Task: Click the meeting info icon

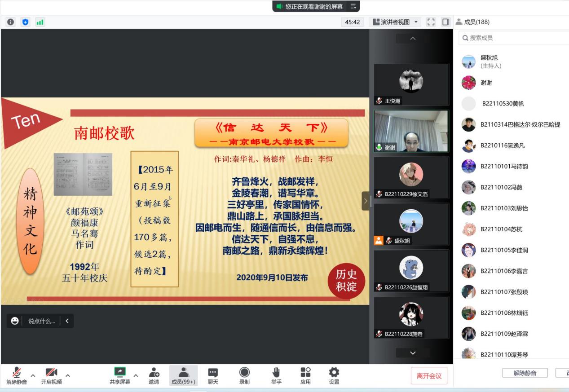Action: coord(11,22)
